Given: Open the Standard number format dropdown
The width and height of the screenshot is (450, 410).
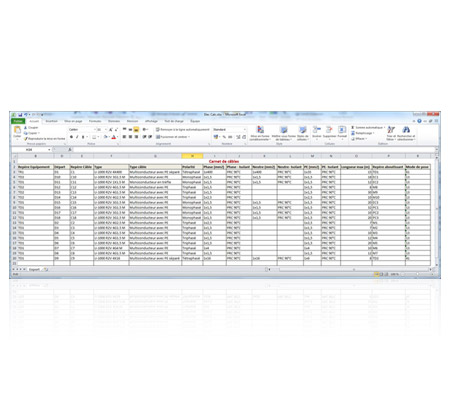Looking at the screenshot, I should click(230, 130).
